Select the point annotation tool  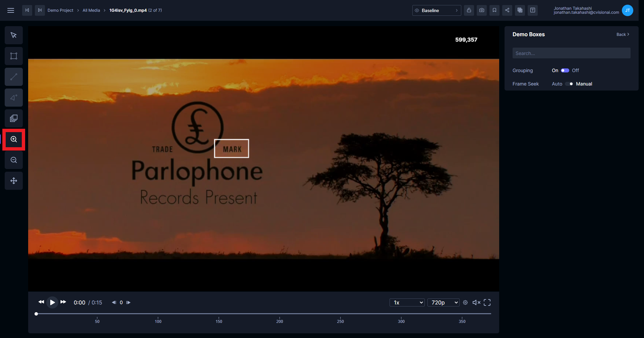(x=14, y=98)
